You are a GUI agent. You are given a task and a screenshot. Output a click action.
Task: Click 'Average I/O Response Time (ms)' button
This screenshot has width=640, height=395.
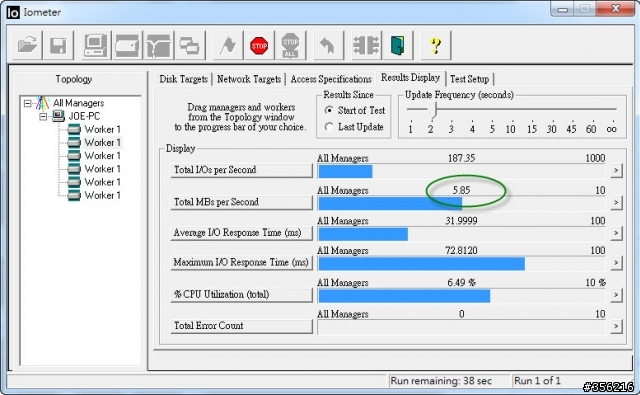(x=241, y=233)
